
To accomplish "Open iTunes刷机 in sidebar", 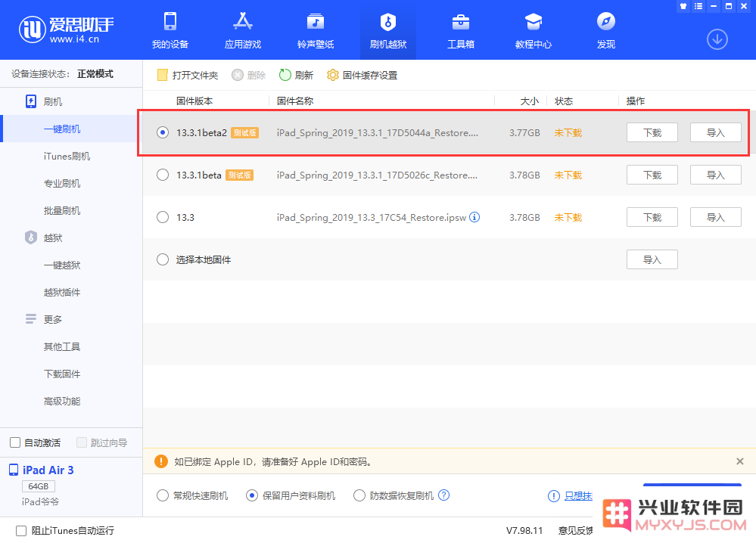I will 68,156.
